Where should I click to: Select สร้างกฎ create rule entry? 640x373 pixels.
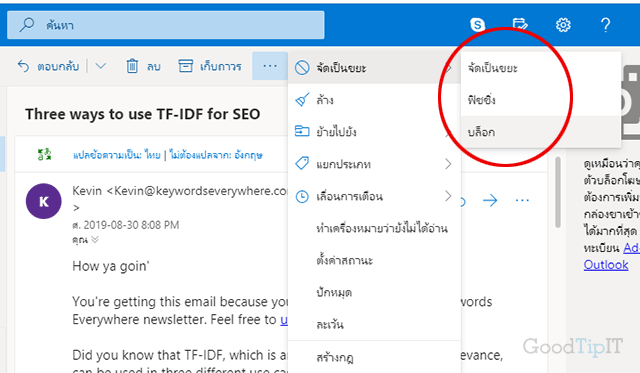point(374,357)
